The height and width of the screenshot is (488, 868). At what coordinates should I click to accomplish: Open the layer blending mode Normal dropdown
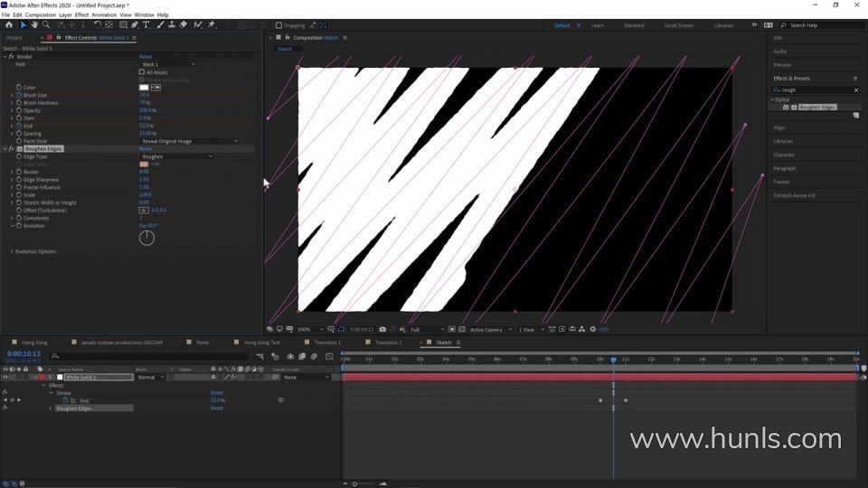pos(151,378)
